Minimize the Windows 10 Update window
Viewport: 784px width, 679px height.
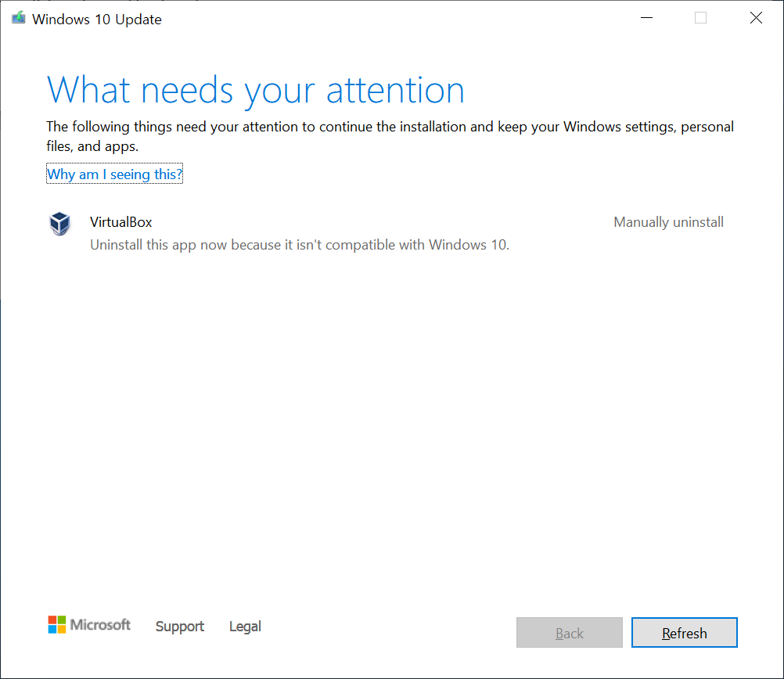(646, 18)
